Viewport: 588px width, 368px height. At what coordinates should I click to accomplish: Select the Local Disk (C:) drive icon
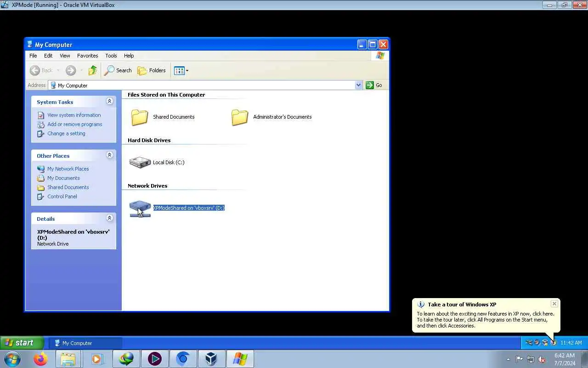[x=140, y=162]
